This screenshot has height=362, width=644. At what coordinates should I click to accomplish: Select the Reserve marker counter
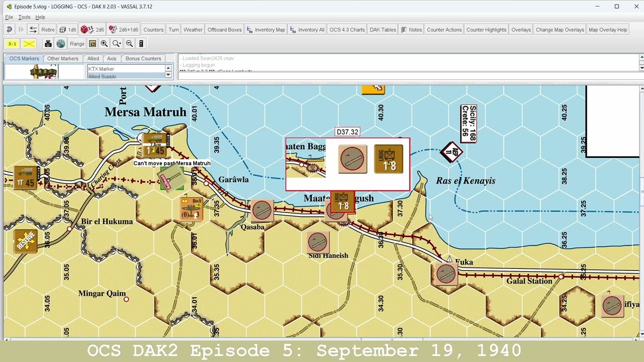tap(25, 241)
